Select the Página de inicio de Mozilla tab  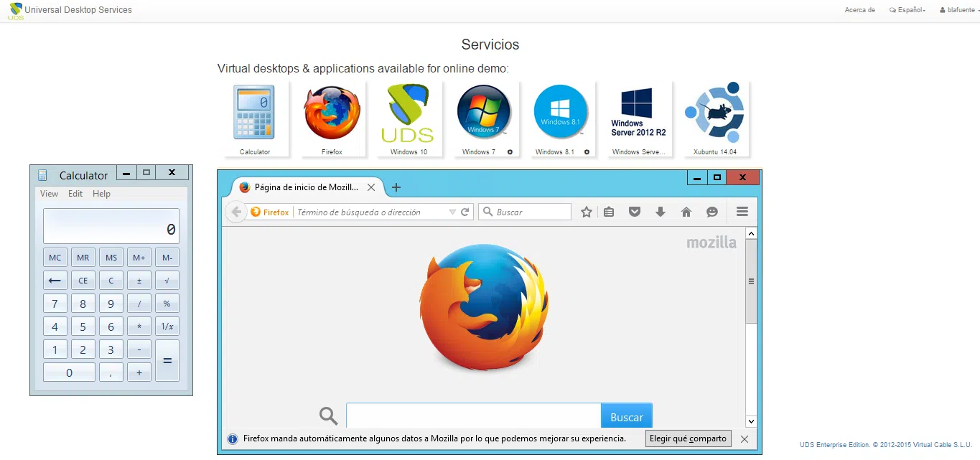(x=306, y=187)
